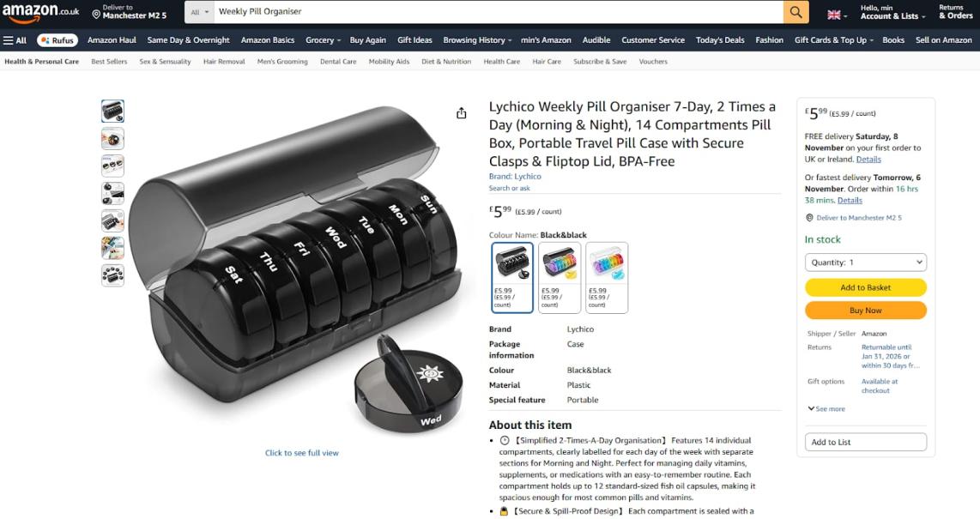Select the first product thumbnail image
The width and height of the screenshot is (980, 519).
pyautogui.click(x=112, y=112)
